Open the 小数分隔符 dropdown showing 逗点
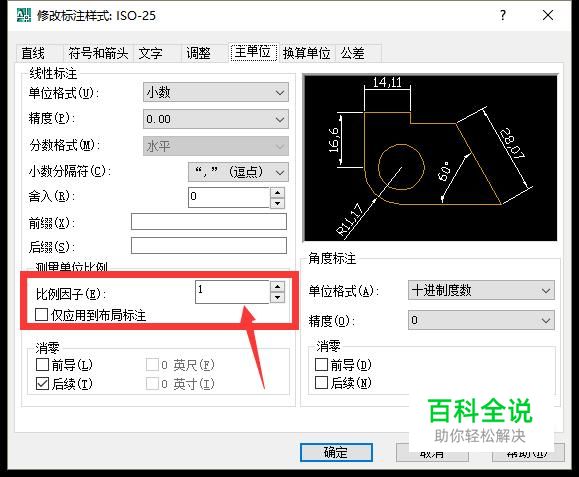The width and height of the screenshot is (579, 477). (238, 172)
